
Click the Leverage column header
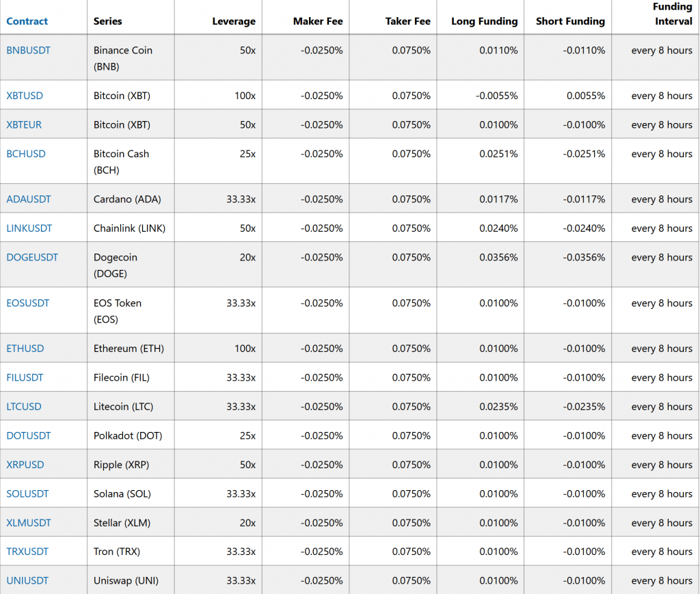click(234, 21)
